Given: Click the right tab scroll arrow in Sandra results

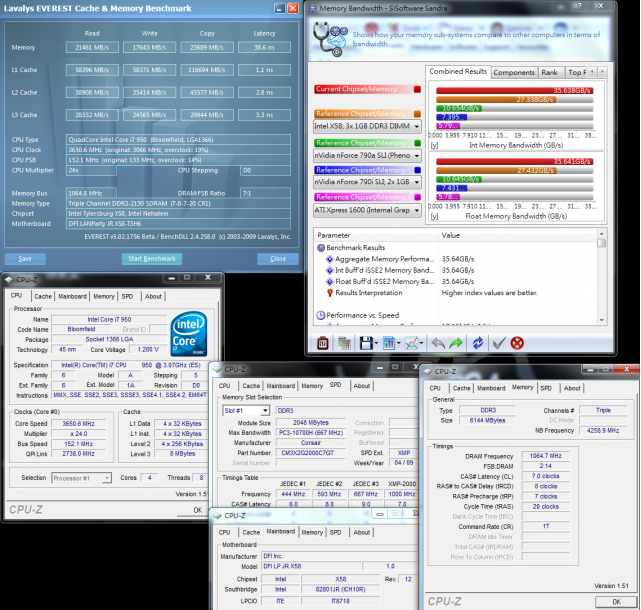Looking at the screenshot, I should [x=602, y=72].
